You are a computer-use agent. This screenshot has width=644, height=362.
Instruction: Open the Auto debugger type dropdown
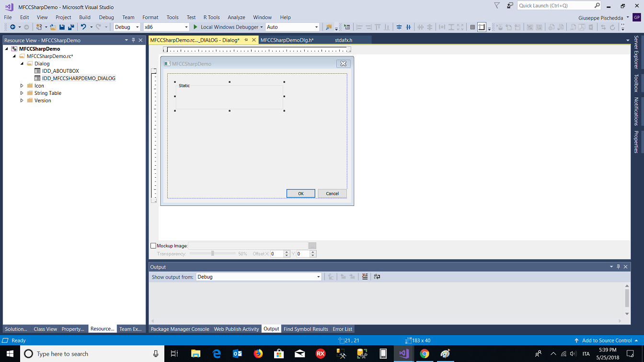tap(292, 27)
